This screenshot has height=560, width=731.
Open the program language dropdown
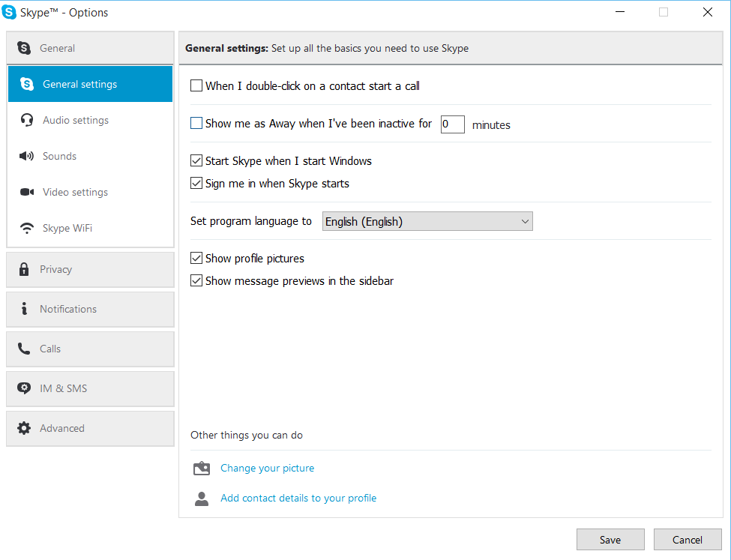pyautogui.click(x=427, y=221)
